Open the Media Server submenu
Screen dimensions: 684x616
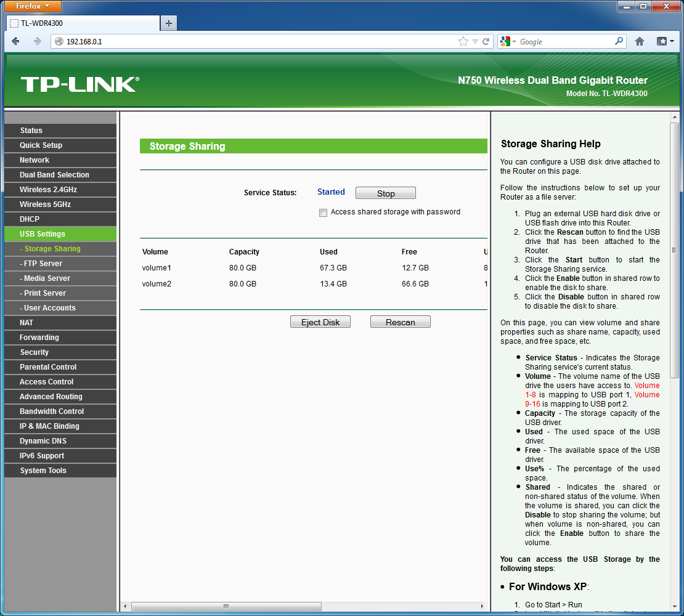pyautogui.click(x=60, y=278)
